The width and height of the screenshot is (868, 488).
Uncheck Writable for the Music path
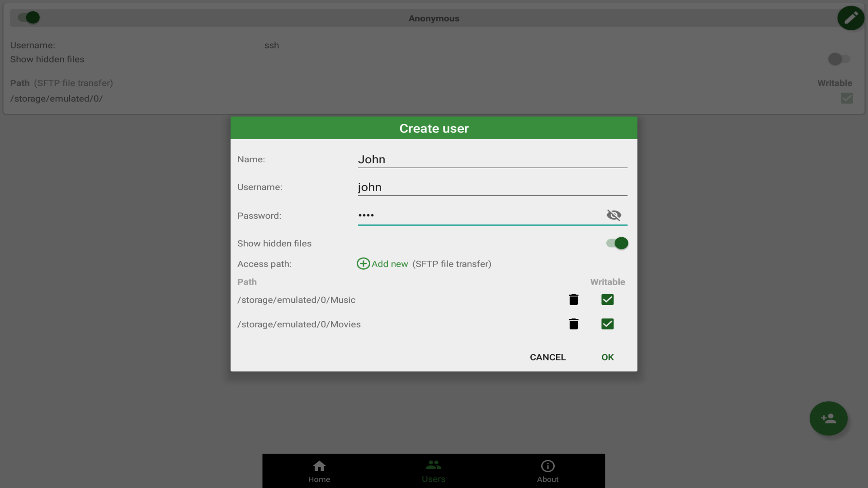(608, 300)
